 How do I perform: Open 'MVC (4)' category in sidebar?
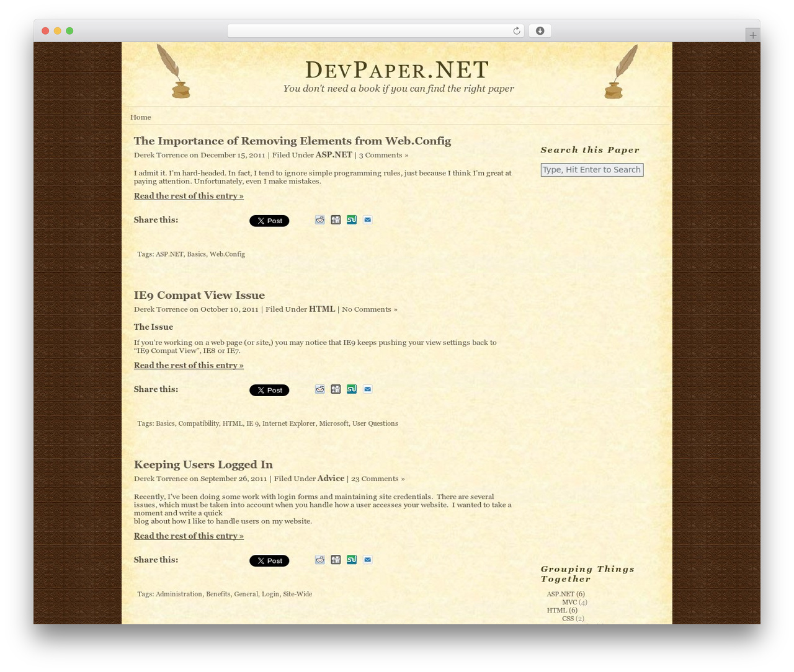pos(574,602)
